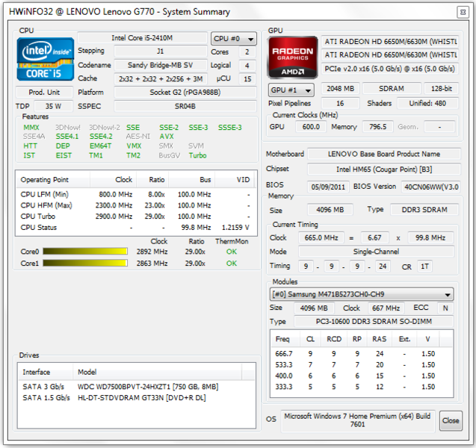The width and height of the screenshot is (476, 448).
Task: Select the CPU Status row
Action: [x=136, y=228]
